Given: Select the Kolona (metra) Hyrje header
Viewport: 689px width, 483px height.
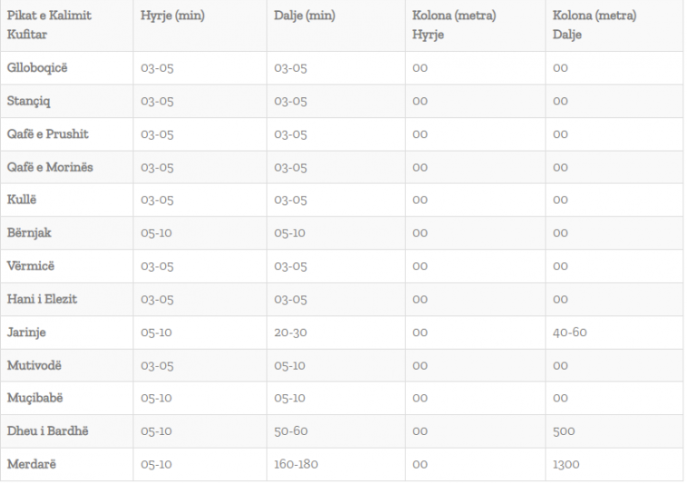Looking at the screenshot, I should click(454, 25).
